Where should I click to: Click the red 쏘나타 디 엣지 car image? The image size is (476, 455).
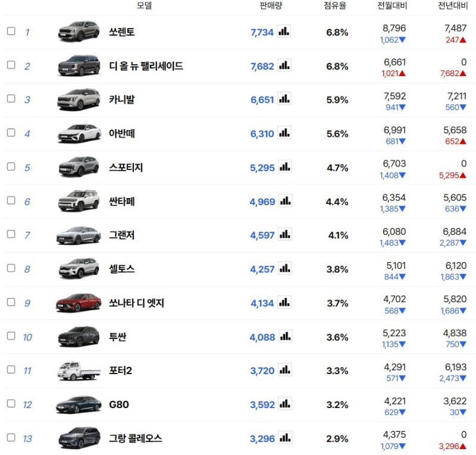pos(79,303)
